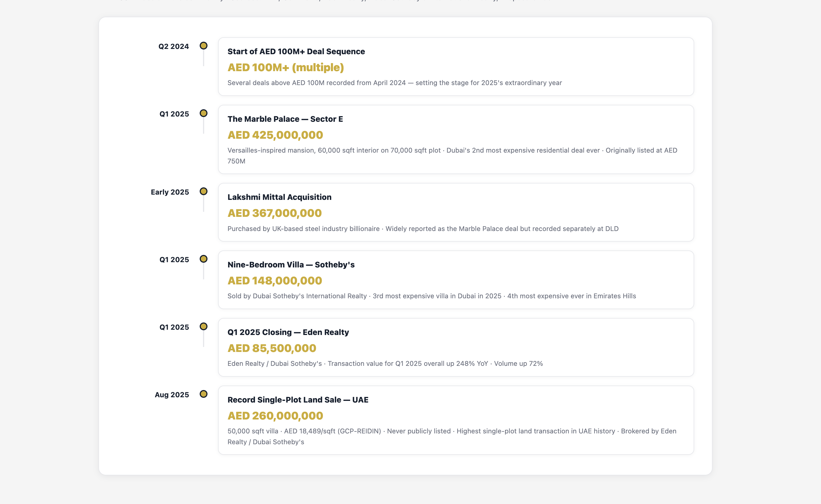Click the Early 2025 timeline dot
The height and width of the screenshot is (504, 821).
(x=203, y=191)
